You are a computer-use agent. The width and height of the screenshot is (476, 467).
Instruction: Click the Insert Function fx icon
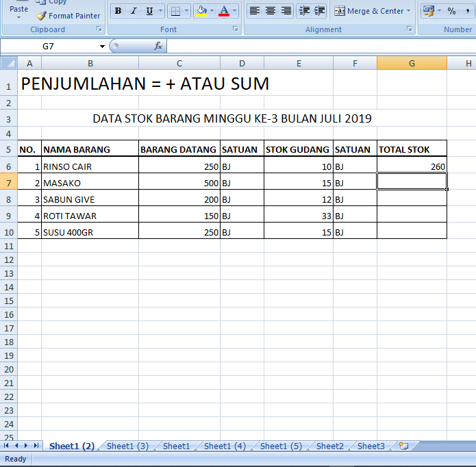coord(158,46)
